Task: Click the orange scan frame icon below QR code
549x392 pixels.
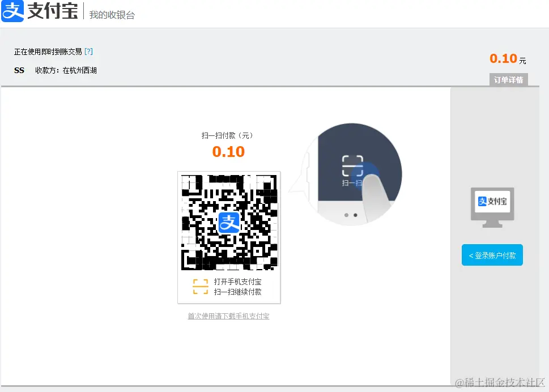Action: (201, 287)
